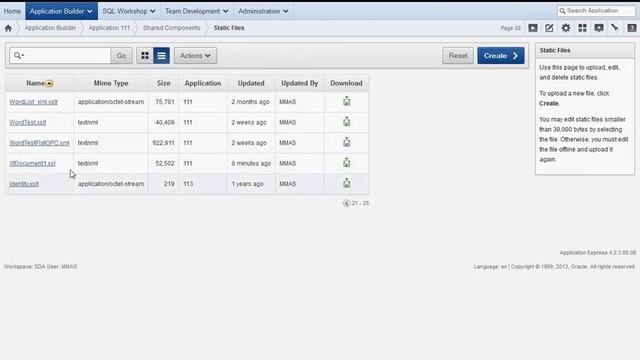Download WordList_xml.xslt file icon
Image resolution: width=640 pixels, height=360 pixels.
[347, 101]
